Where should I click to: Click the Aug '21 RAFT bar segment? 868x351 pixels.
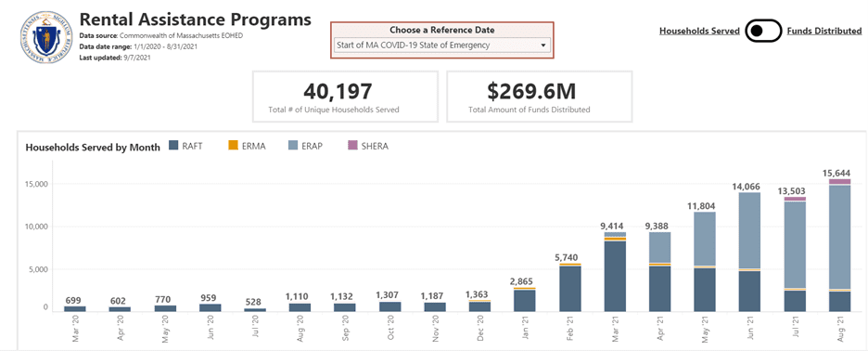pos(840,302)
